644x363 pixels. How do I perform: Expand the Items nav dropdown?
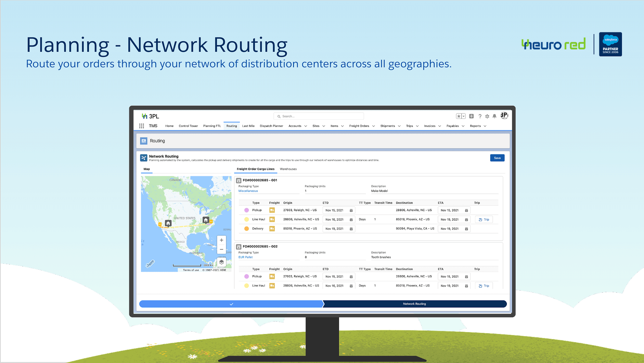pos(342,126)
